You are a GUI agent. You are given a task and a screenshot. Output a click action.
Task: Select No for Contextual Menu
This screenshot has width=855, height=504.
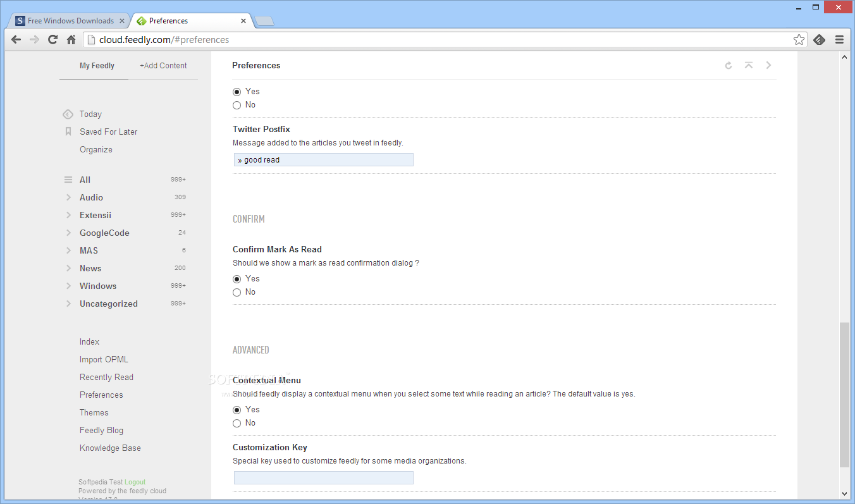[x=237, y=423]
